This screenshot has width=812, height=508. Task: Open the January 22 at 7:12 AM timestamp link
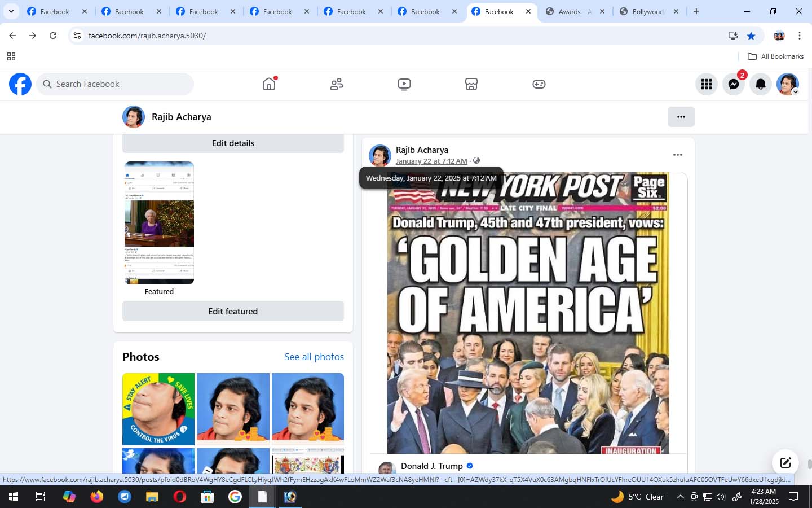point(431,161)
